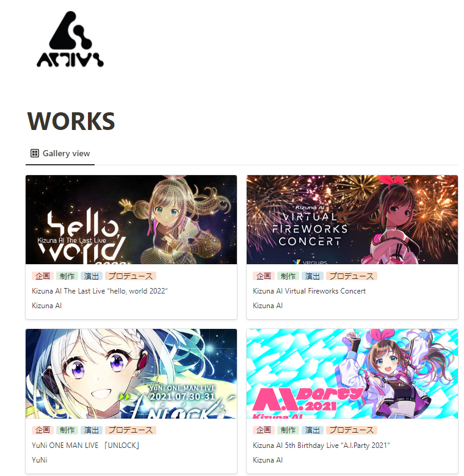Click Kizuna AI artist name on A.I.Party card
This screenshot has height=476, width=464.
point(267,460)
